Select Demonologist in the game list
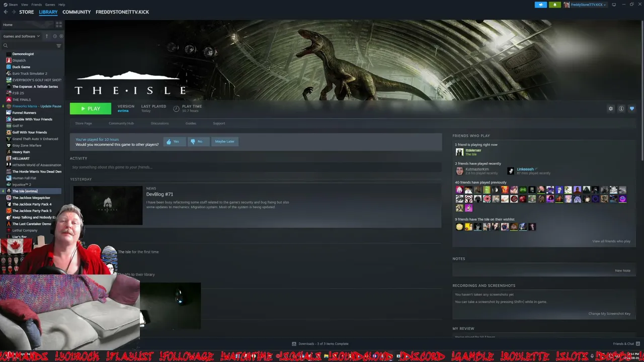This screenshot has height=362, width=644. [x=23, y=54]
